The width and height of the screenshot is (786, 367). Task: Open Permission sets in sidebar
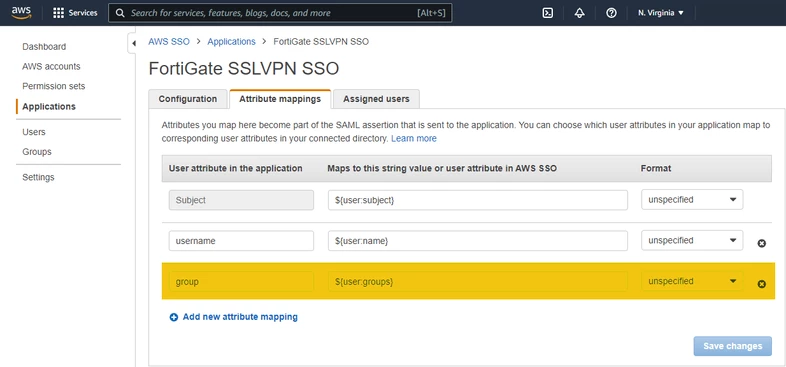[54, 86]
